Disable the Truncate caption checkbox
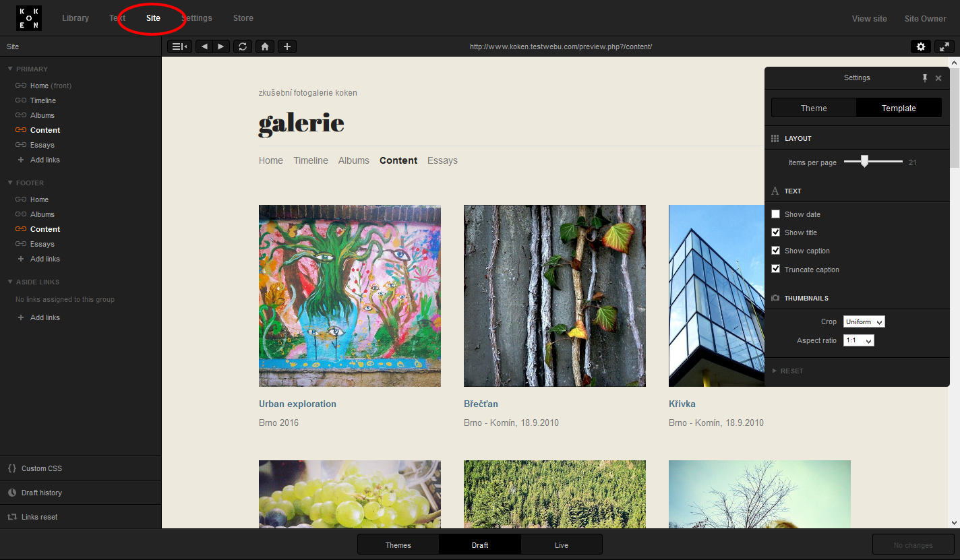Screen dimensions: 960x560 click(776, 269)
